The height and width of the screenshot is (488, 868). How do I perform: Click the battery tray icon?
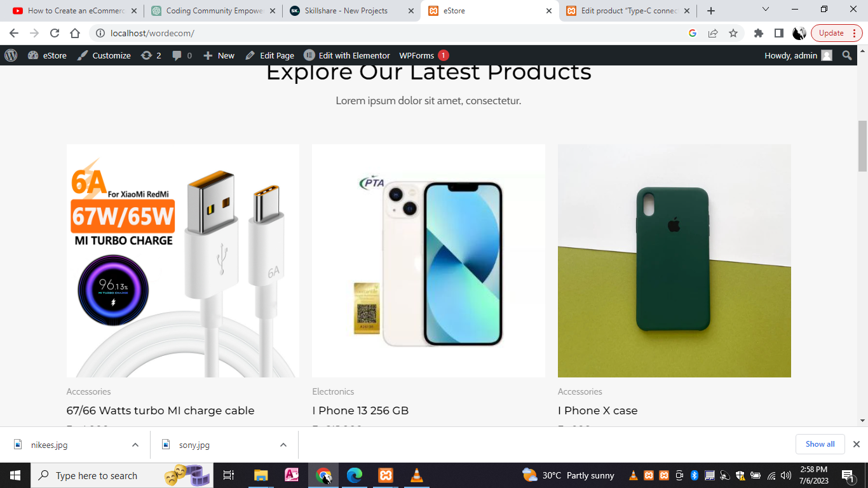tap(756, 475)
